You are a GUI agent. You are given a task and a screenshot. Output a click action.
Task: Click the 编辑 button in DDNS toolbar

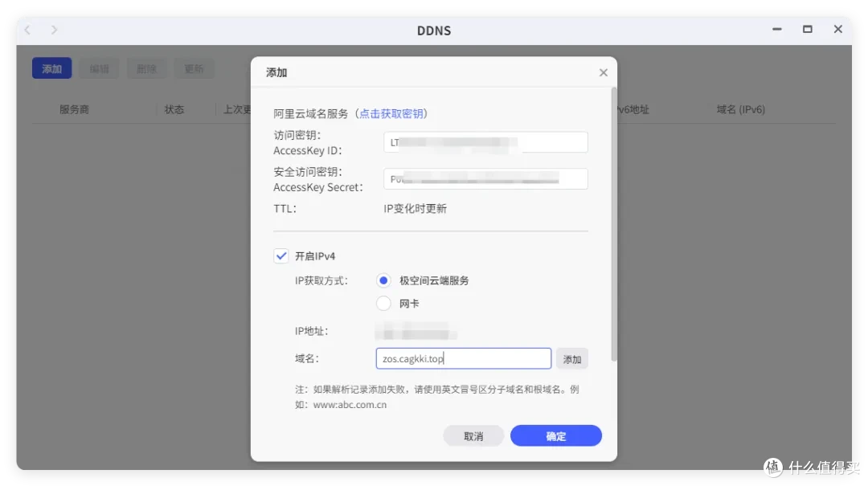[99, 68]
